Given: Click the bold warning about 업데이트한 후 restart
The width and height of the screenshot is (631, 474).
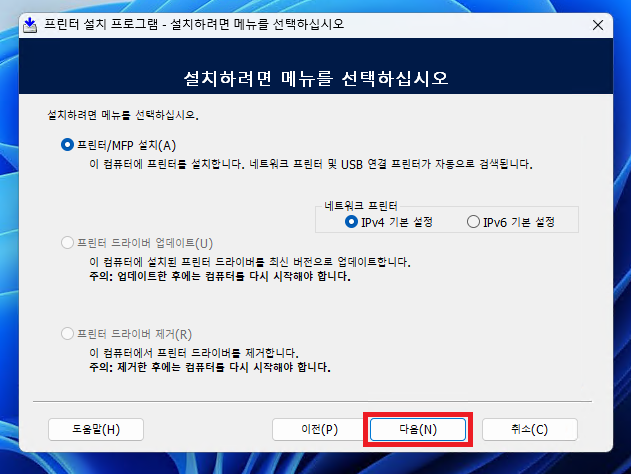Looking at the screenshot, I should (213, 275).
